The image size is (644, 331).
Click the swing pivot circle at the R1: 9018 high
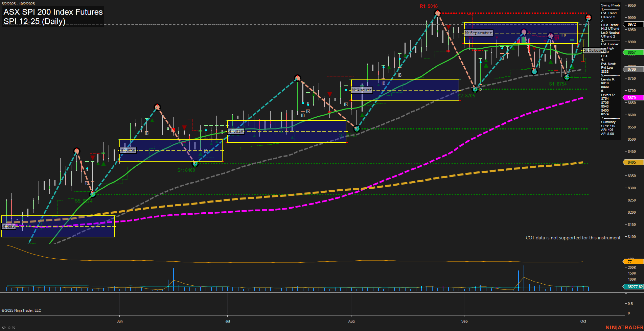tap(438, 13)
